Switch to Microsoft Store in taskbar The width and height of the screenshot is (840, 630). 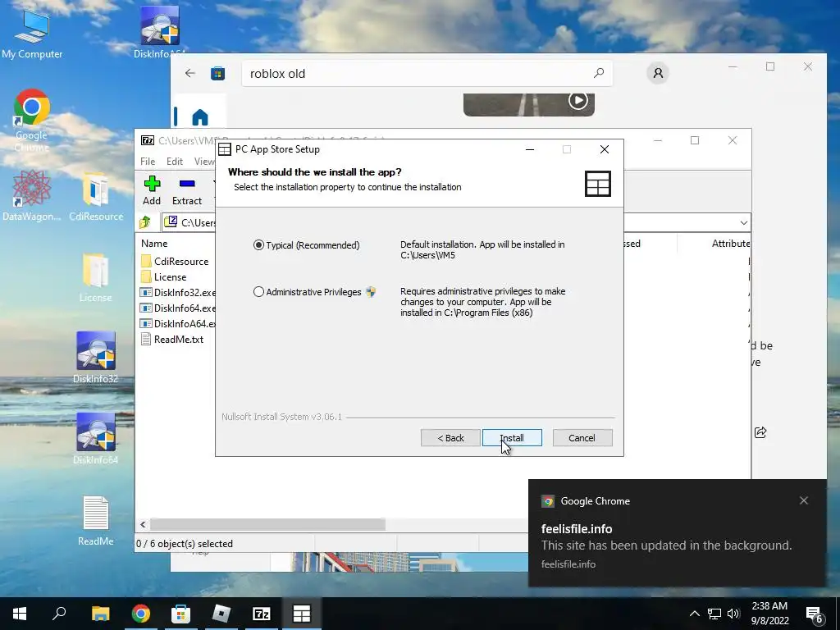click(180, 614)
